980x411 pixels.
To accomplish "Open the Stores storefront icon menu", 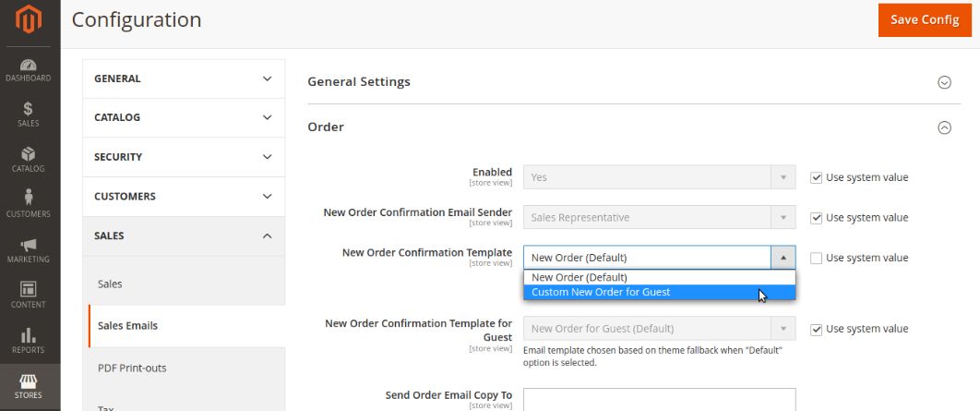I will 29,385.
